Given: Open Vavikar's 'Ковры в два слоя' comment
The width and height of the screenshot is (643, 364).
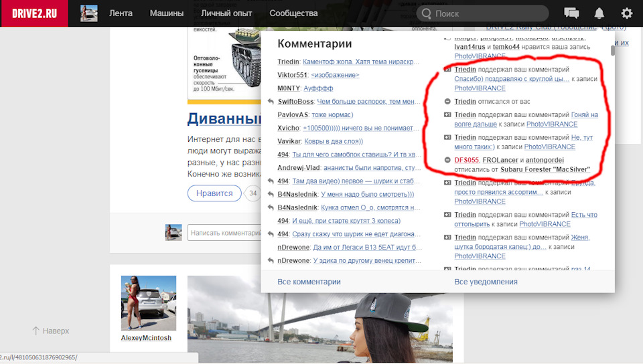Looking at the screenshot, I should (334, 141).
